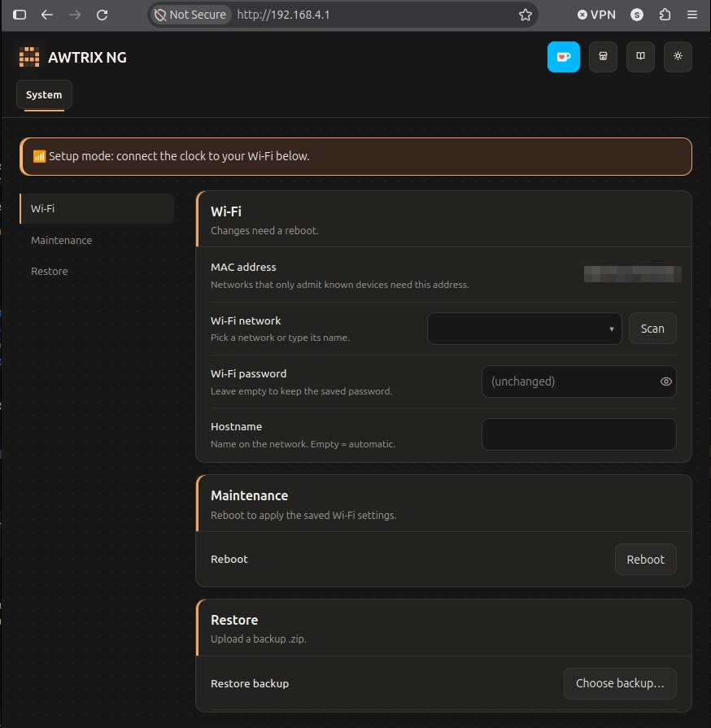The height and width of the screenshot is (728, 711).
Task: Click the Reboot button
Action: point(646,560)
